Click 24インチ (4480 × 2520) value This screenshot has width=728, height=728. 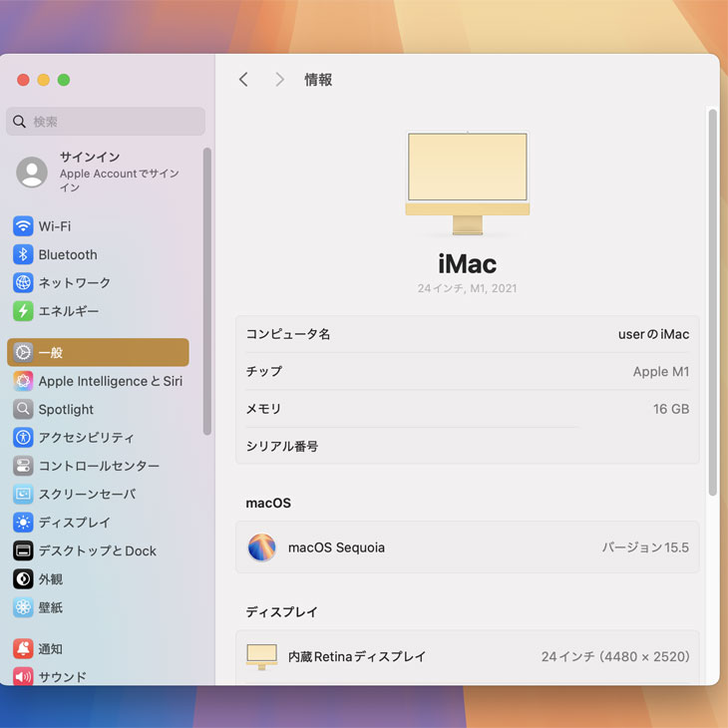(x=615, y=656)
